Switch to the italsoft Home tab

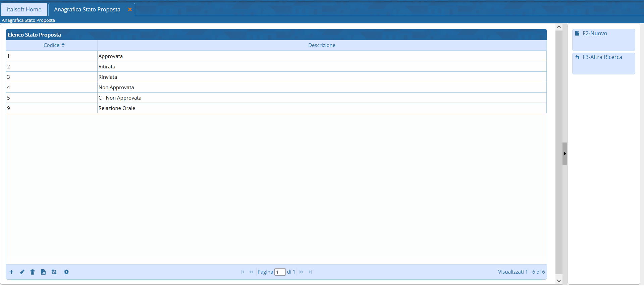[24, 9]
